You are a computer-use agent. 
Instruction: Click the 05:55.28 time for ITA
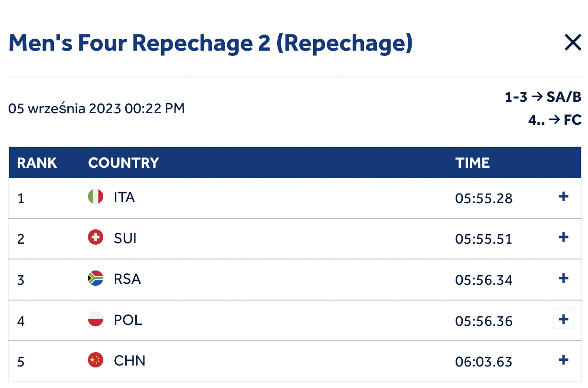pos(484,198)
